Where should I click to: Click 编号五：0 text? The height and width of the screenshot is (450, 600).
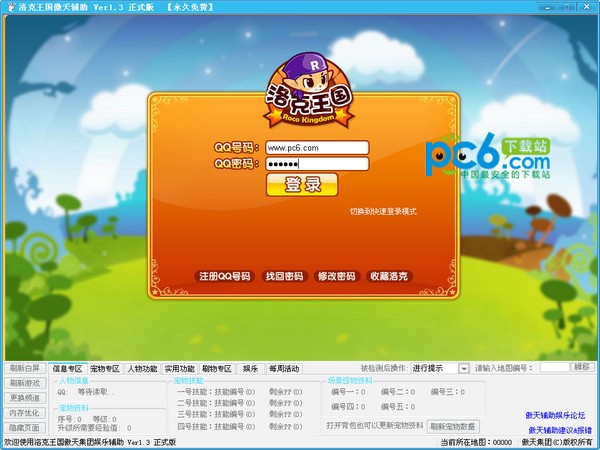click(x=398, y=407)
